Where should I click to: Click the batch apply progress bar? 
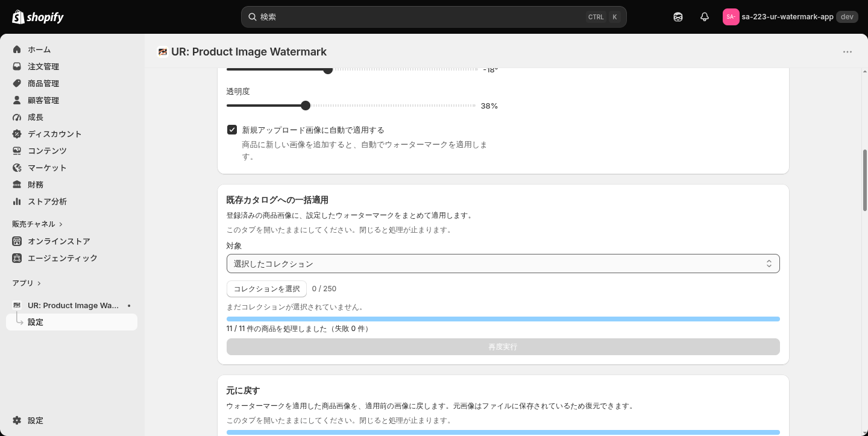point(503,319)
